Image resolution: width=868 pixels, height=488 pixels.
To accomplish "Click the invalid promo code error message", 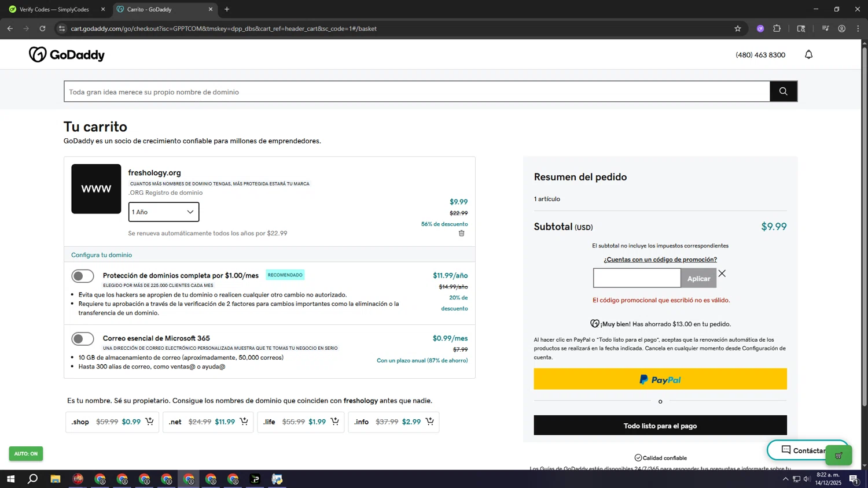I will [661, 300].
